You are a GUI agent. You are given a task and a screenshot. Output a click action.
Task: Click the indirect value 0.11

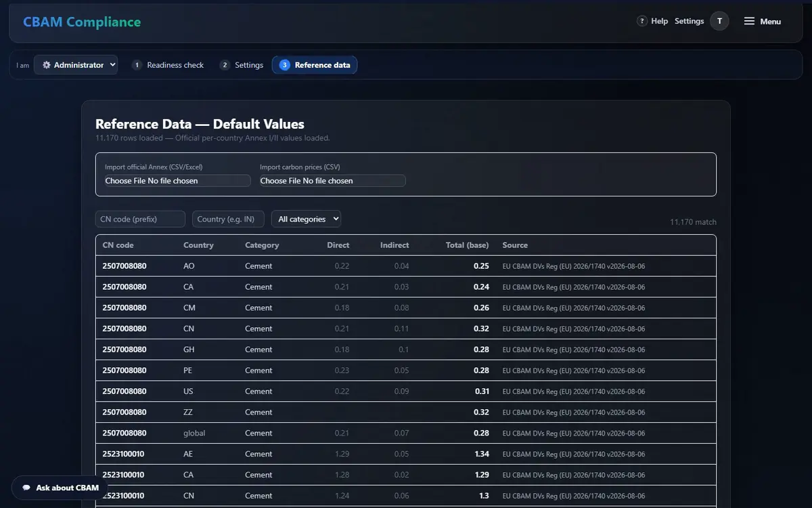click(x=402, y=329)
